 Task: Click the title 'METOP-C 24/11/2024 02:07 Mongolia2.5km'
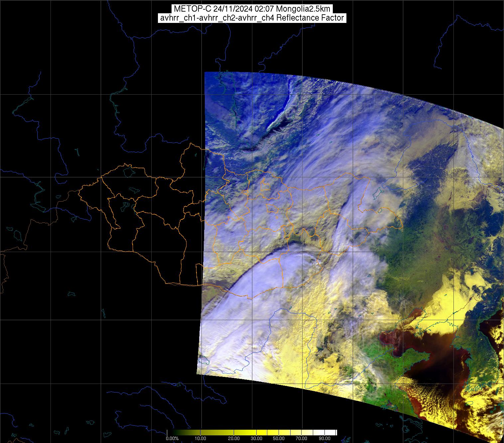point(252,9)
